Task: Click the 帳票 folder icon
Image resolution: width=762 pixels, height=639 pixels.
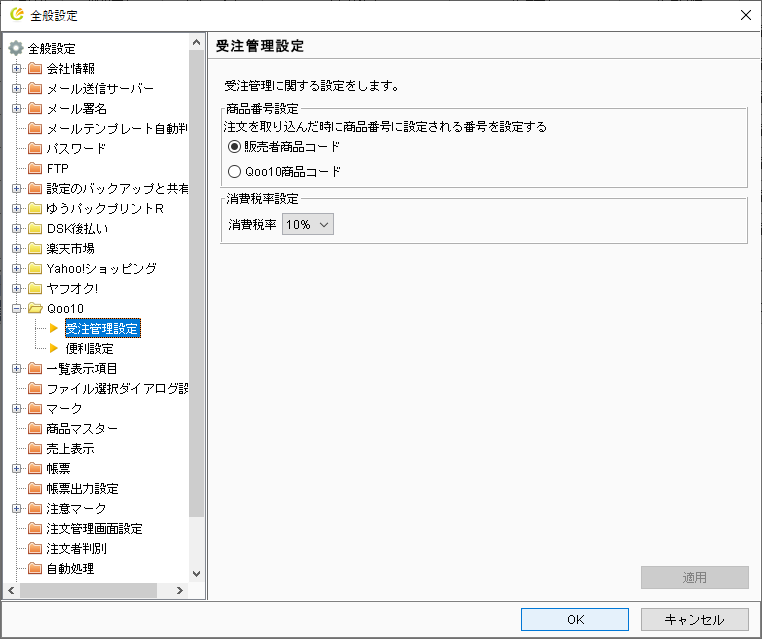Action: tap(35, 468)
